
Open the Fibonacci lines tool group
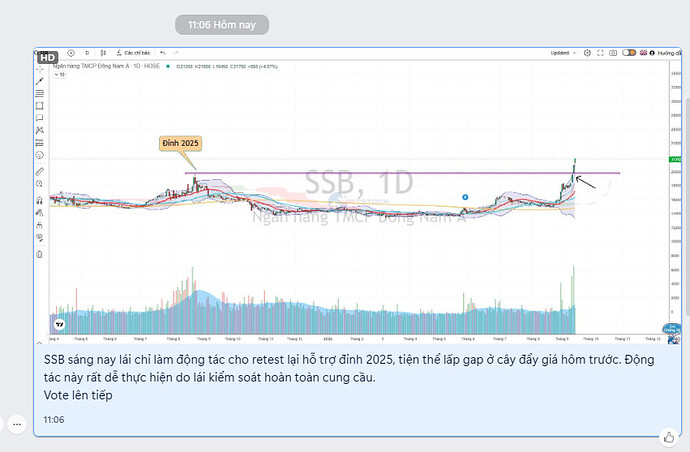[x=40, y=93]
